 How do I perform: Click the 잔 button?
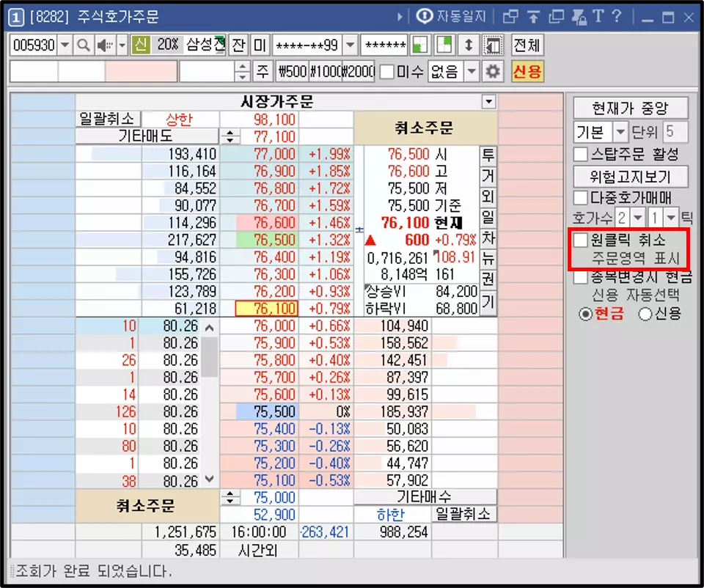239,45
